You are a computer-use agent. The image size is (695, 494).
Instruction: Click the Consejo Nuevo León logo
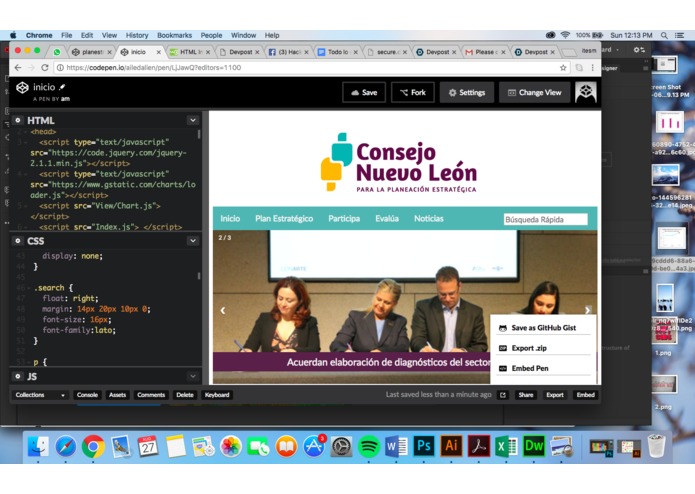coord(399,162)
